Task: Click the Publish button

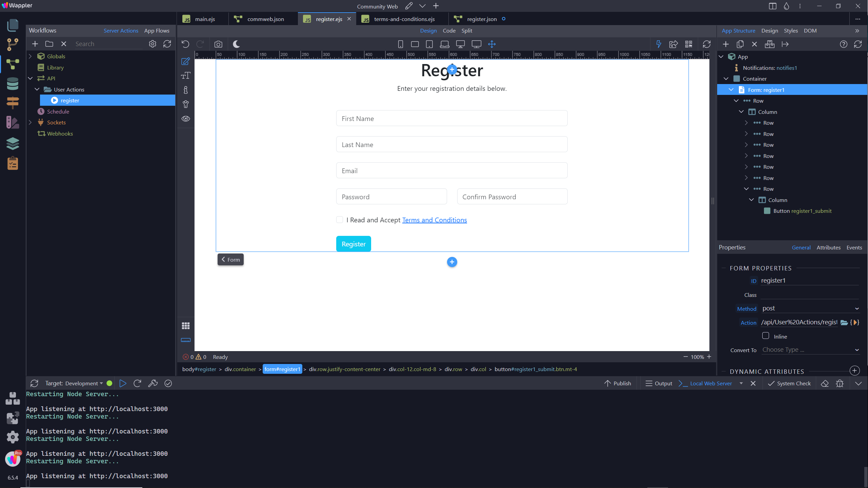Action: point(621,383)
